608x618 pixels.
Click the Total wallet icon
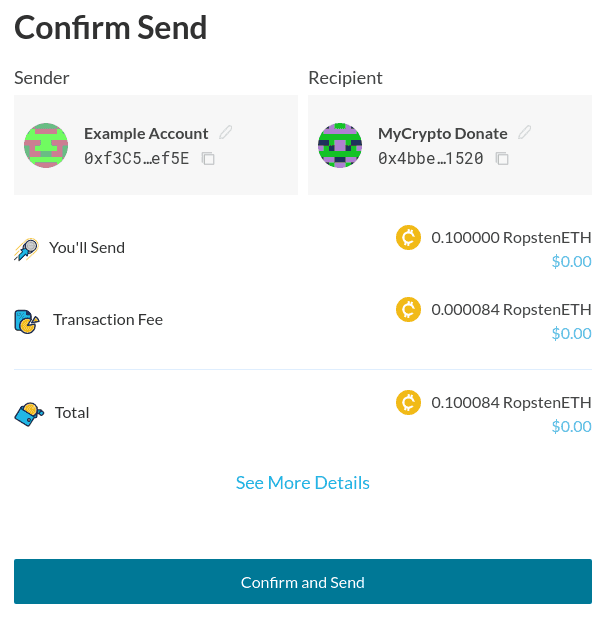pos(29,414)
